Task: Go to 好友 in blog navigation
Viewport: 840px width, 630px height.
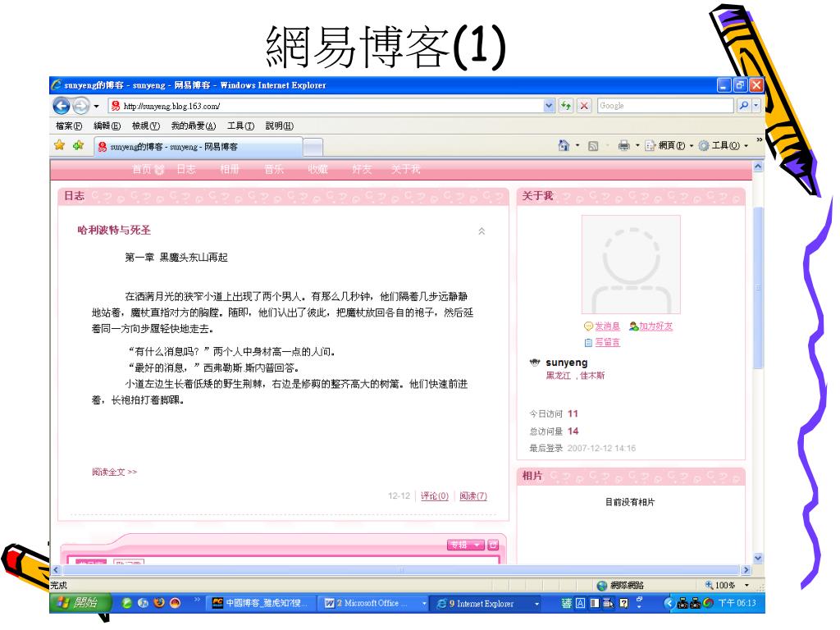Action: (362, 169)
